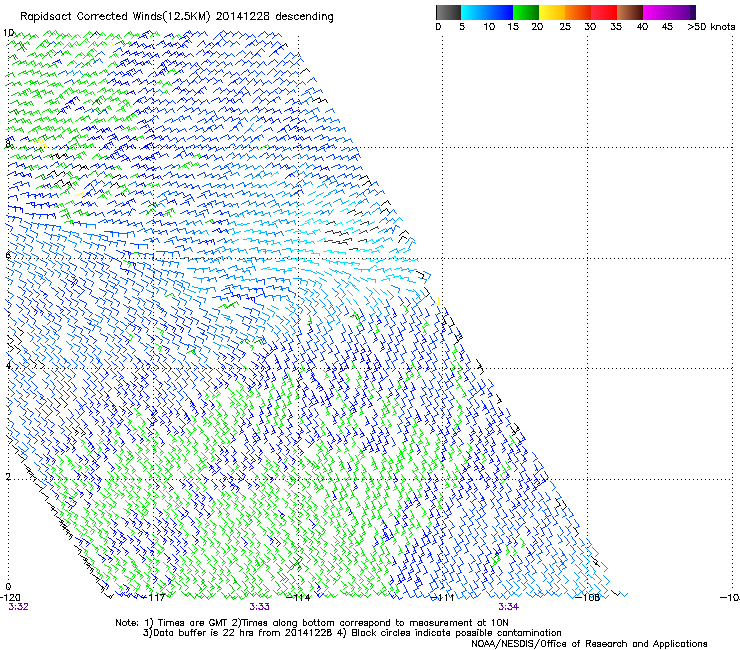This screenshot has height=650, width=740.
Task: Click the grid intersection at 4N, 117W
Action: pos(154,369)
